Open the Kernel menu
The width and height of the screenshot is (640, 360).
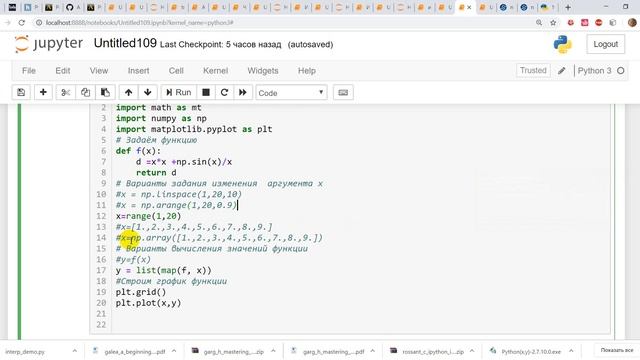pyautogui.click(x=216, y=71)
